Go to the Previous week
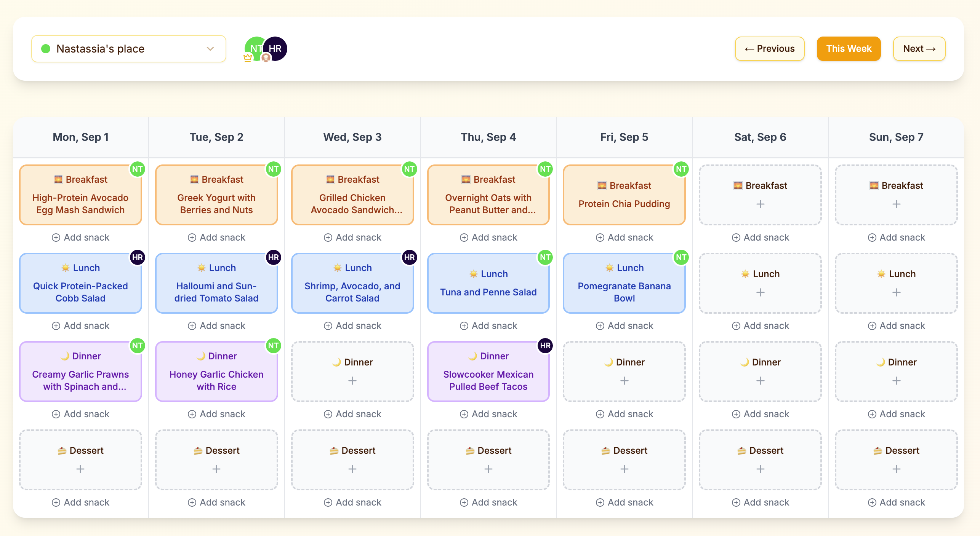The width and height of the screenshot is (980, 536). [769, 49]
